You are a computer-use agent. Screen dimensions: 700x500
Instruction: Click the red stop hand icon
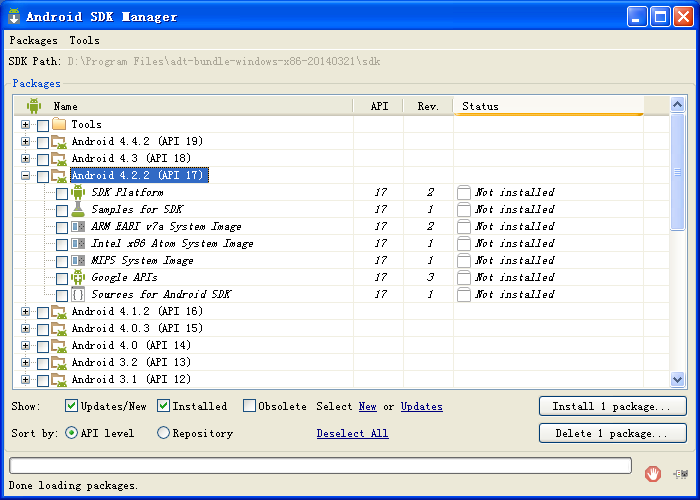(653, 474)
